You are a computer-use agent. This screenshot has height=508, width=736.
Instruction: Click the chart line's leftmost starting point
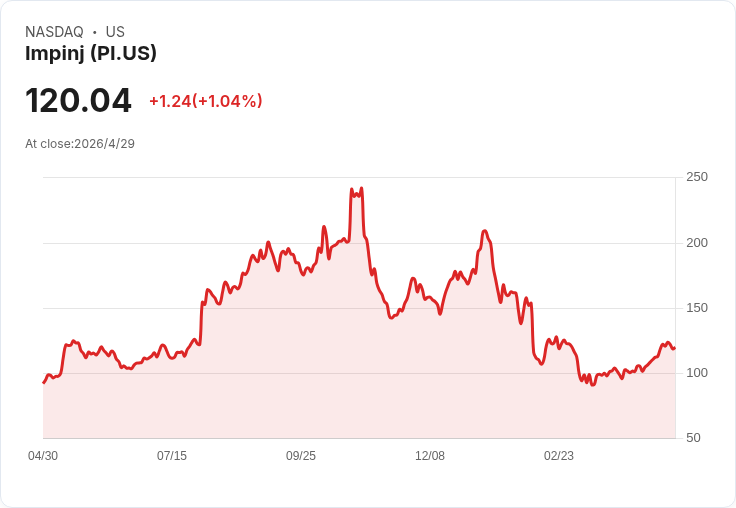coord(44,383)
